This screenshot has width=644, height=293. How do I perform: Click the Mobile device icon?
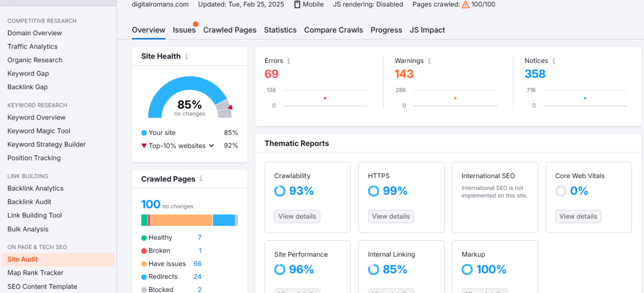click(297, 4)
